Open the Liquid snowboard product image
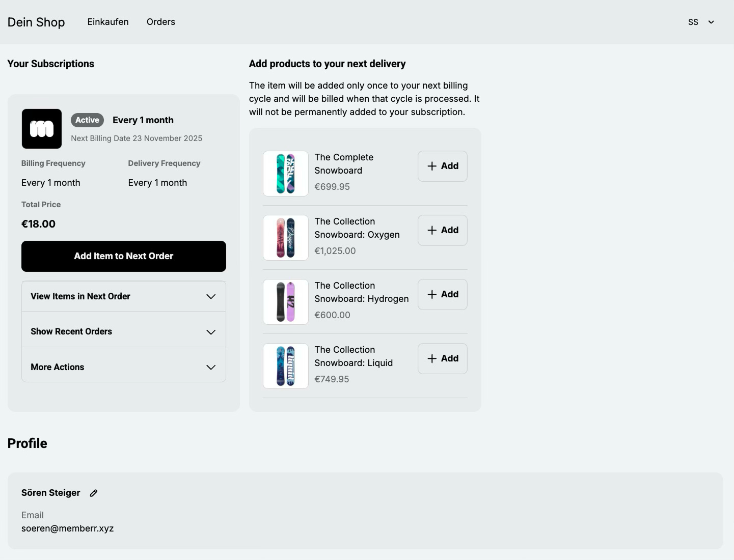Screen dimensions: 734x560 (286, 366)
